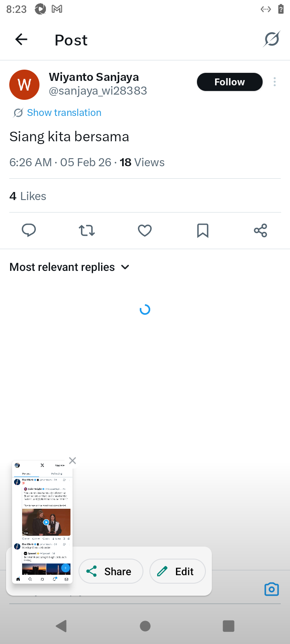Edit the captured screenshot
The height and width of the screenshot is (644, 290).
click(x=178, y=571)
